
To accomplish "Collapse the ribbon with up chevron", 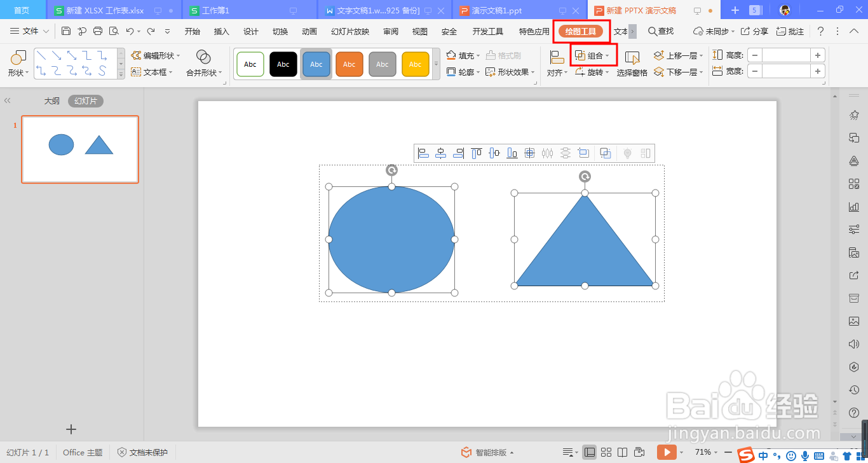I will click(853, 31).
